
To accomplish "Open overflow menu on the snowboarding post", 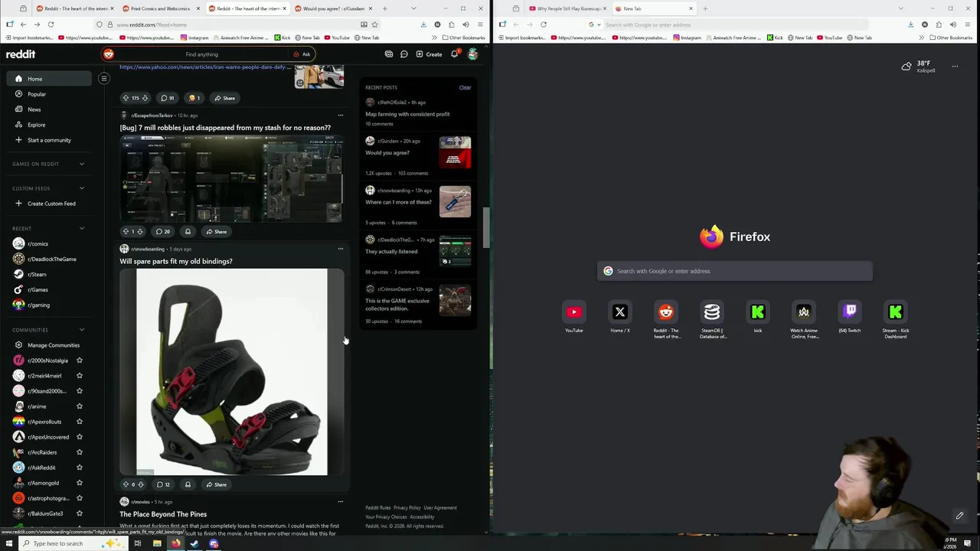I will tap(341, 249).
